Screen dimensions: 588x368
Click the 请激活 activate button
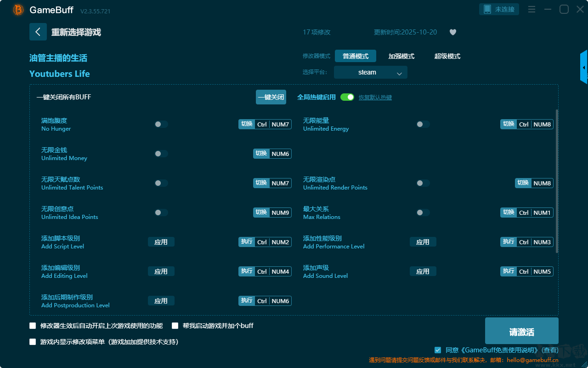click(522, 331)
